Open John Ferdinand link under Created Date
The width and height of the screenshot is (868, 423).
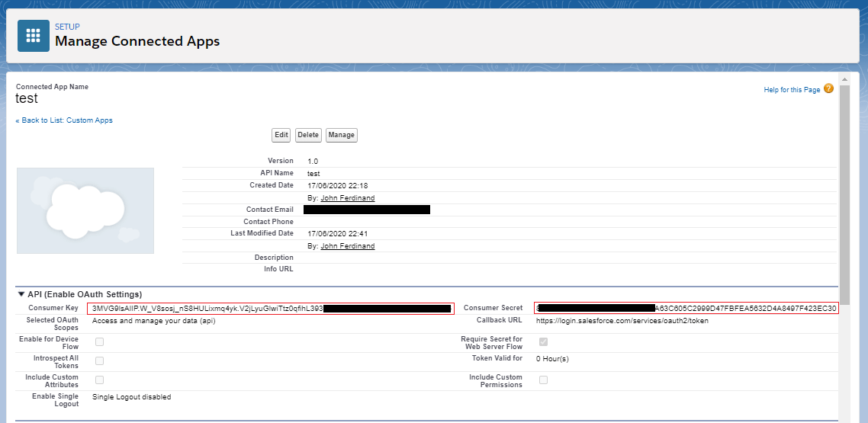[x=348, y=198]
